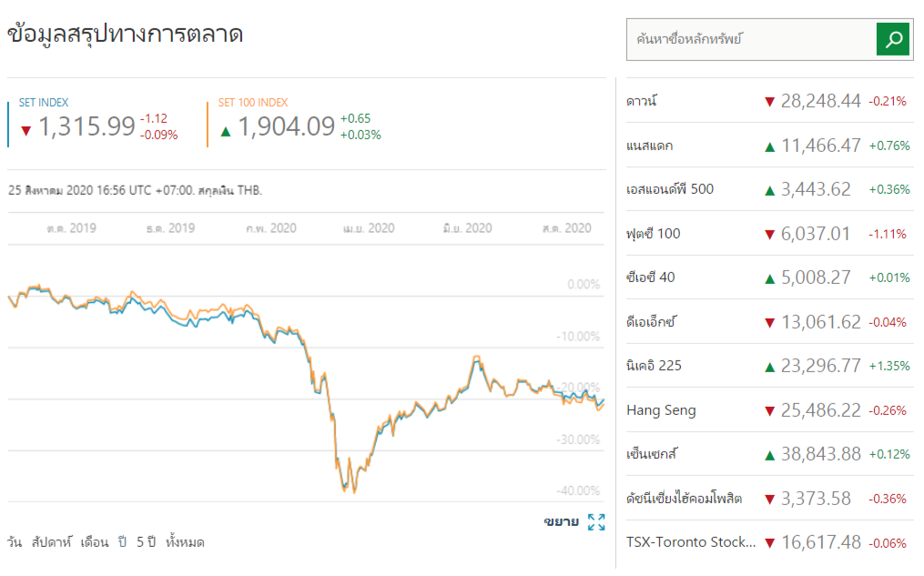Image resolution: width=924 pixels, height=576 pixels.
Task: Open the เอสแอนด์พี 500 index row
Action: [670, 189]
